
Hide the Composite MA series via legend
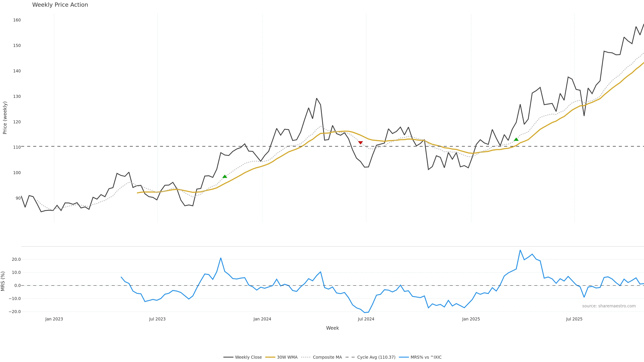coord(327,357)
